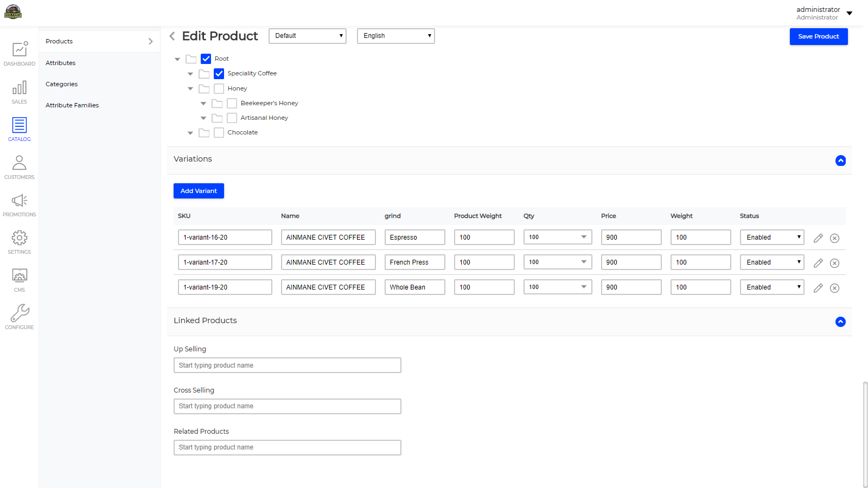The height and width of the screenshot is (488, 868).
Task: Expand the Espresso row Qty dropdown
Action: tap(558, 237)
